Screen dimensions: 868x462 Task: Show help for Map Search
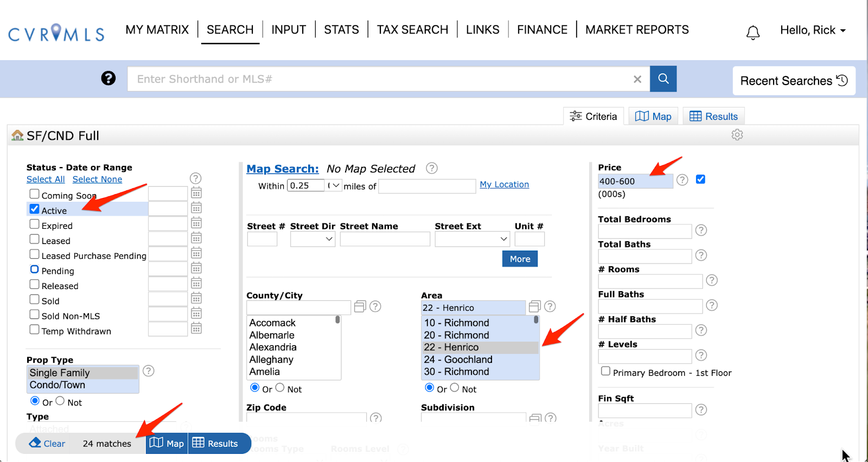tap(432, 168)
